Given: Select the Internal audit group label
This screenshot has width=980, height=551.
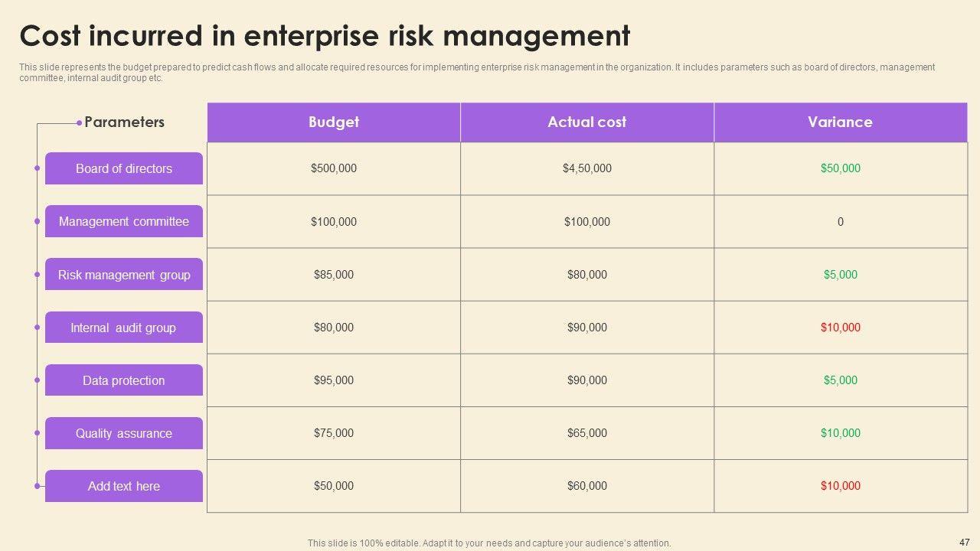Looking at the screenshot, I should [x=124, y=328].
